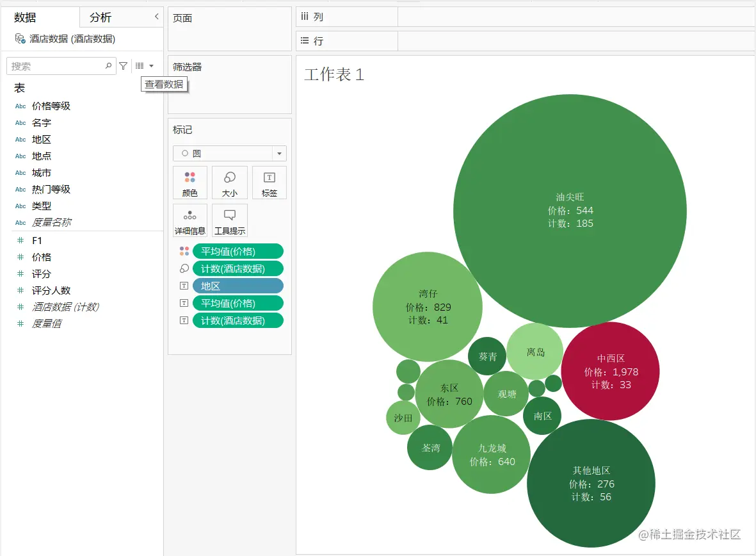Click the 计数(酒店数据) pill on size

click(237, 268)
